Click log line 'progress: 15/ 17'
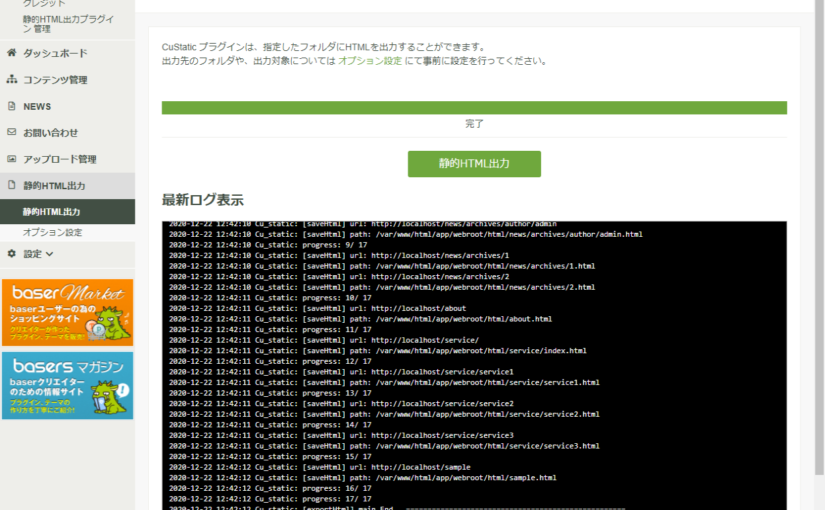Screen dimensions: 825x510 coord(337,456)
